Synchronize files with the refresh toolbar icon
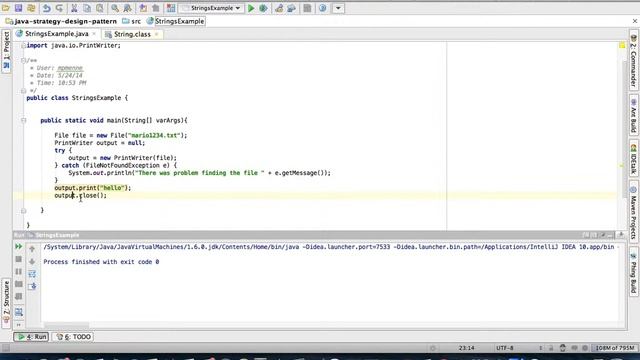Image resolution: width=640 pixels, height=360 pixels. [x=31, y=8]
